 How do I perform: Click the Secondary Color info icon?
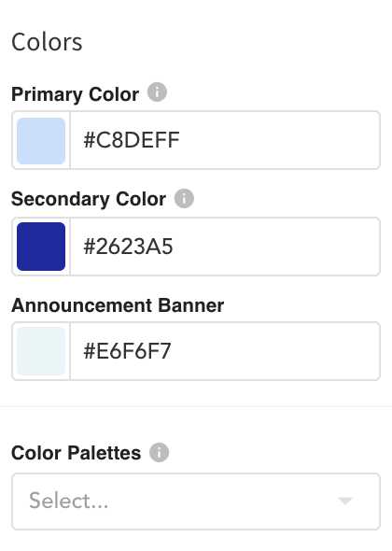pos(184,198)
